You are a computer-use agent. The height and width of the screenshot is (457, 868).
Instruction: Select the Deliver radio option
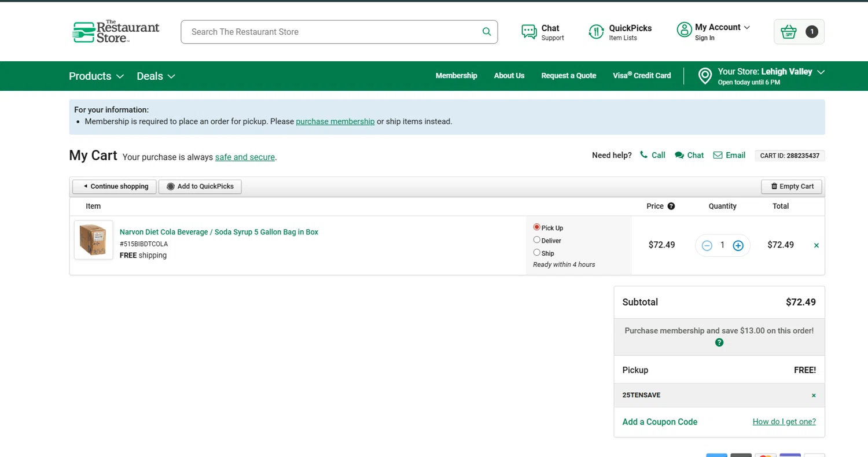pyautogui.click(x=536, y=240)
